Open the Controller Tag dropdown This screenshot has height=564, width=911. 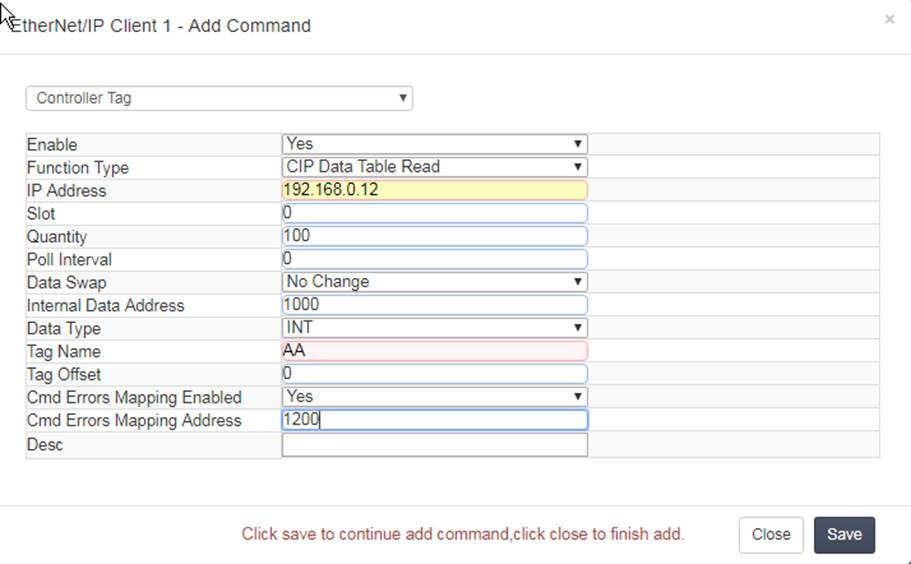click(x=219, y=98)
